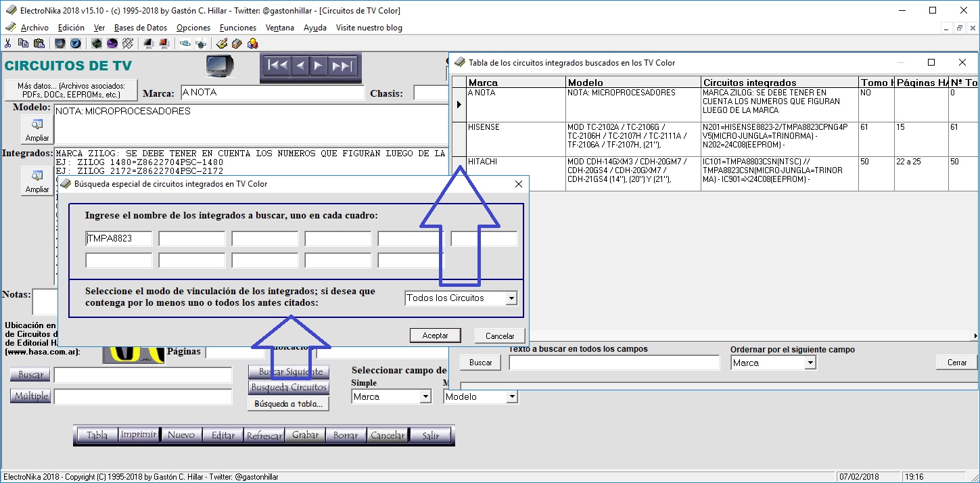Click the Cut scissors toolbar icon

(x=7, y=43)
